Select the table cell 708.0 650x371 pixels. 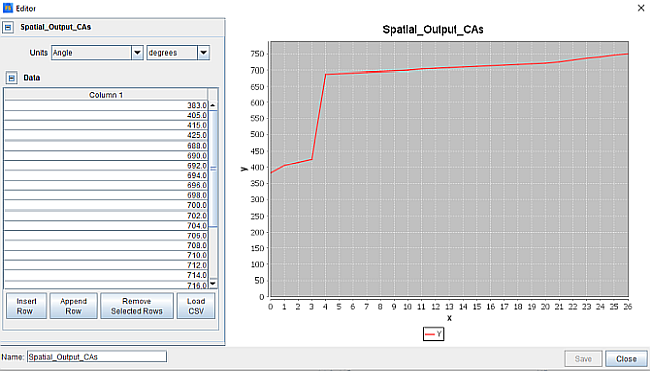(106, 245)
